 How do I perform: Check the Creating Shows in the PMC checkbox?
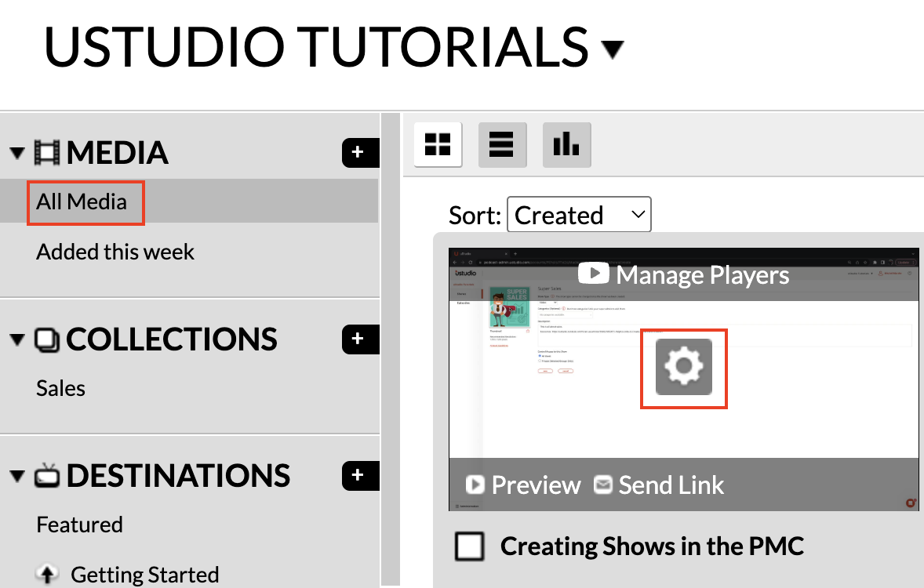click(470, 546)
